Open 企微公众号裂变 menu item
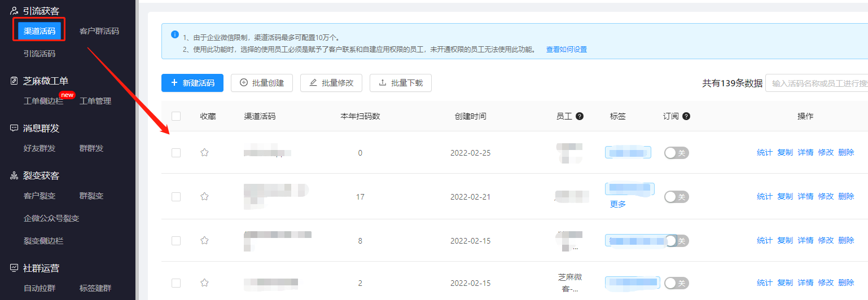The height and width of the screenshot is (300, 868). tap(51, 218)
